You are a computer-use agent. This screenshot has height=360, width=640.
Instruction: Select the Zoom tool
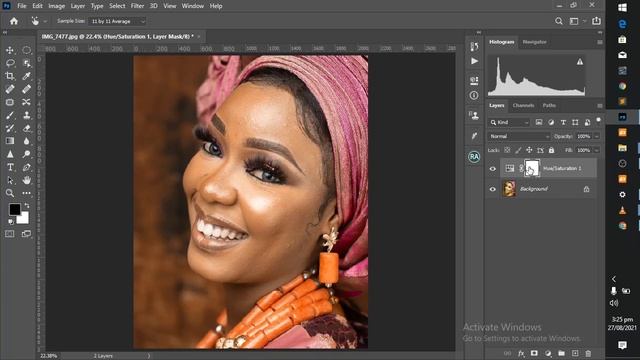tap(10, 193)
